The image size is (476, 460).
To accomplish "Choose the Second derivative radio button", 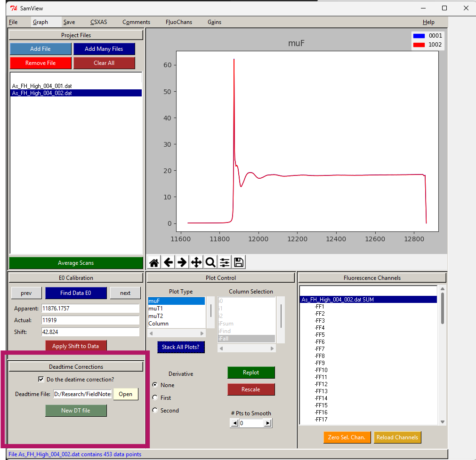I will coord(155,410).
